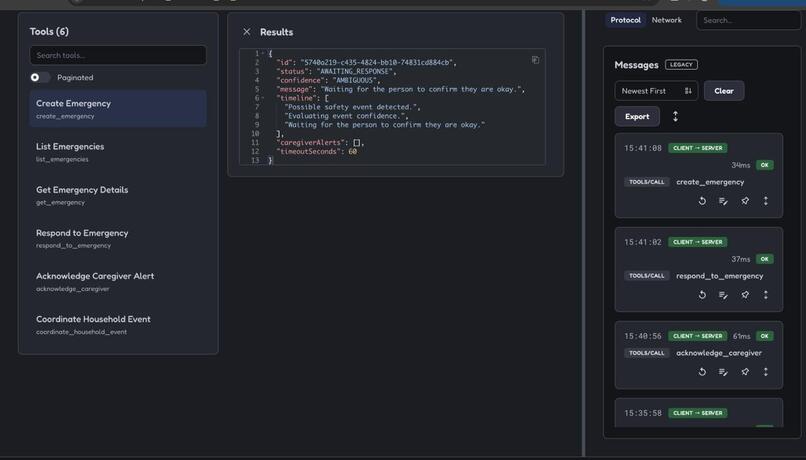
Task: Select the Respond to Emergency tool
Action: click(x=118, y=238)
